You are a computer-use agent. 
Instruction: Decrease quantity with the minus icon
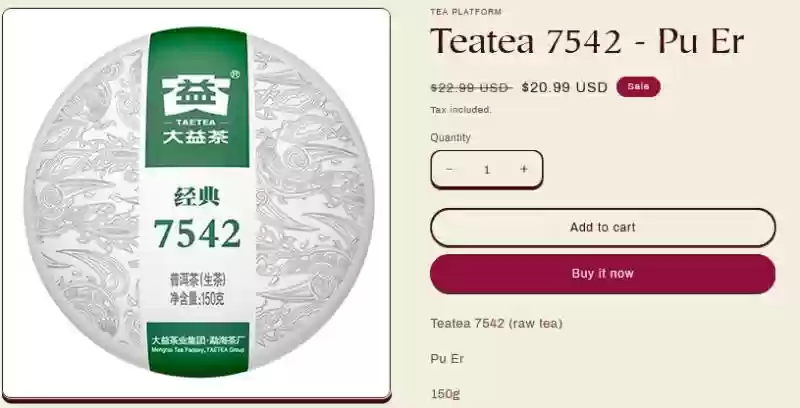tap(449, 169)
